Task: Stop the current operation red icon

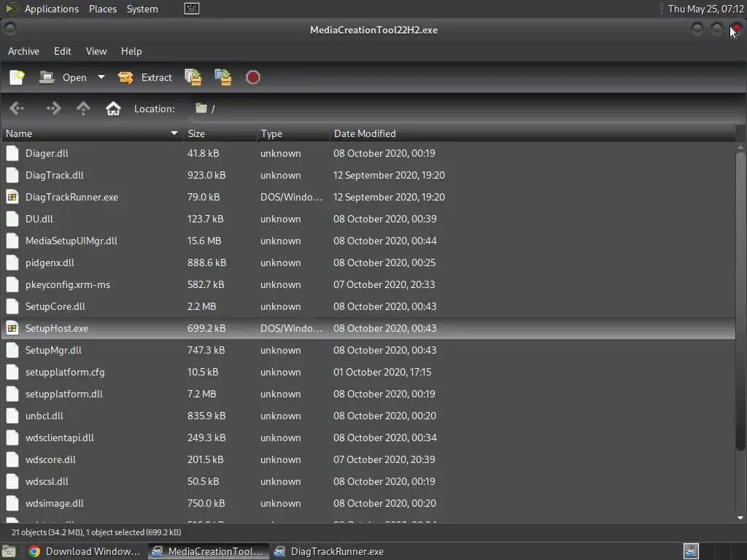Action: (252, 77)
